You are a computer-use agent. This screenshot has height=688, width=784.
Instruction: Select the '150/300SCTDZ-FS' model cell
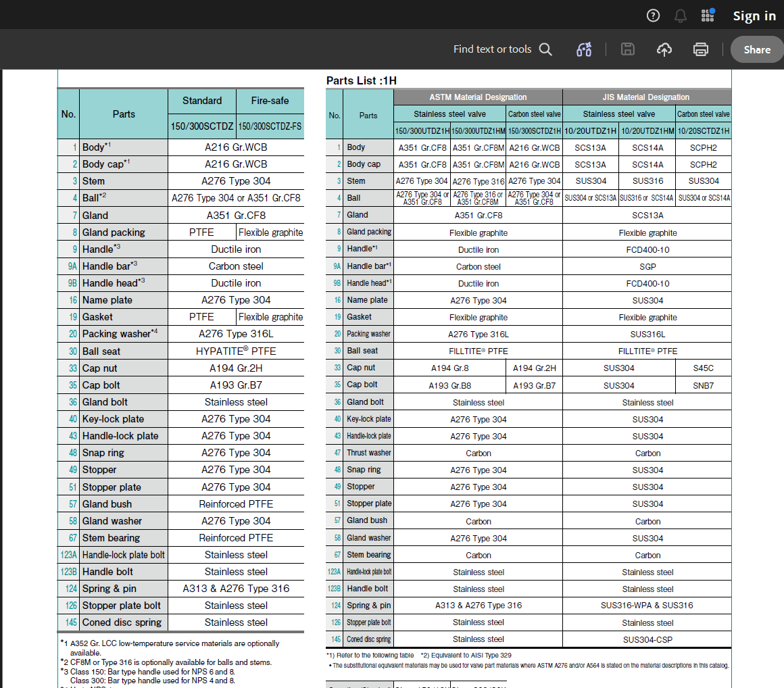[x=270, y=126]
